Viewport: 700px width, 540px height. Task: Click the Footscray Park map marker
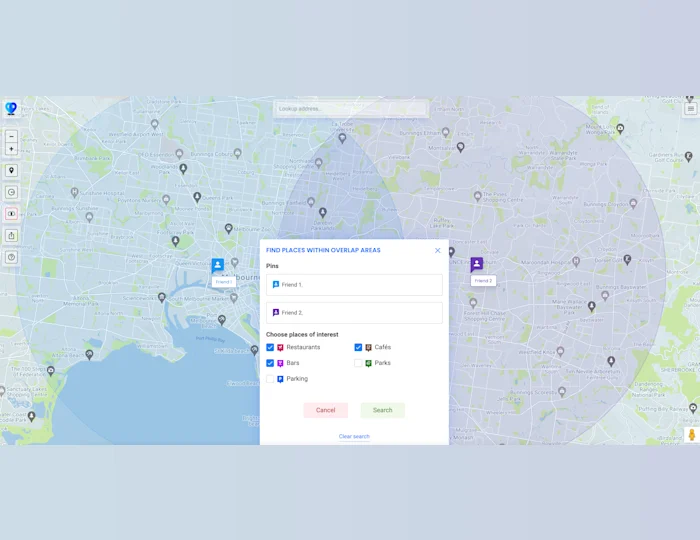tap(175, 241)
